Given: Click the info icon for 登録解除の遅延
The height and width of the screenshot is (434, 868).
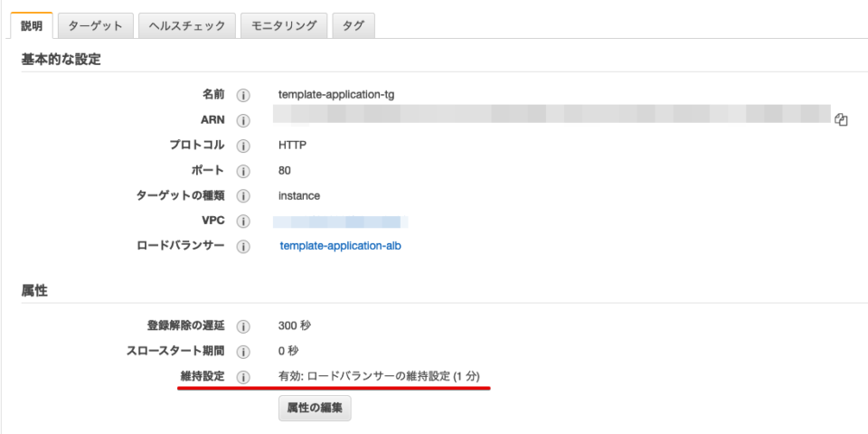Looking at the screenshot, I should pos(243,326).
